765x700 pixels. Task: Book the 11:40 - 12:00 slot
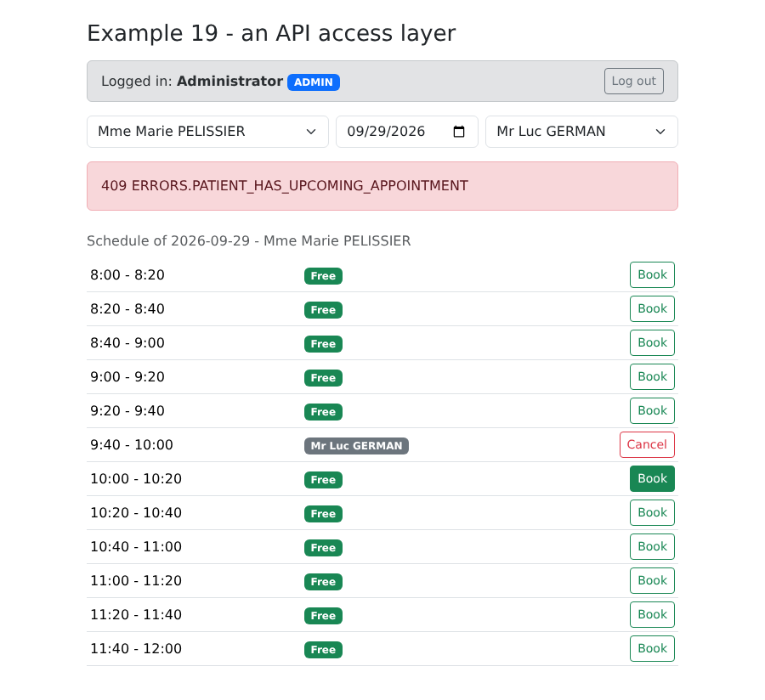pyautogui.click(x=652, y=648)
